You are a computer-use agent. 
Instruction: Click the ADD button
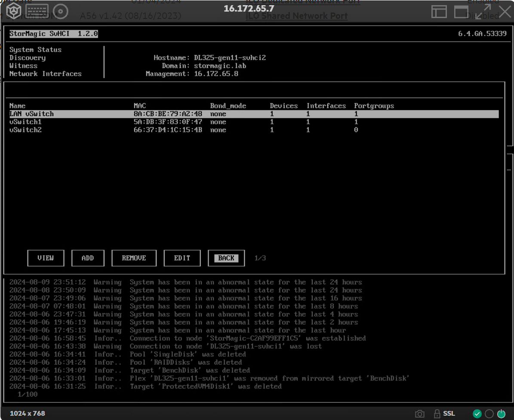(88, 258)
